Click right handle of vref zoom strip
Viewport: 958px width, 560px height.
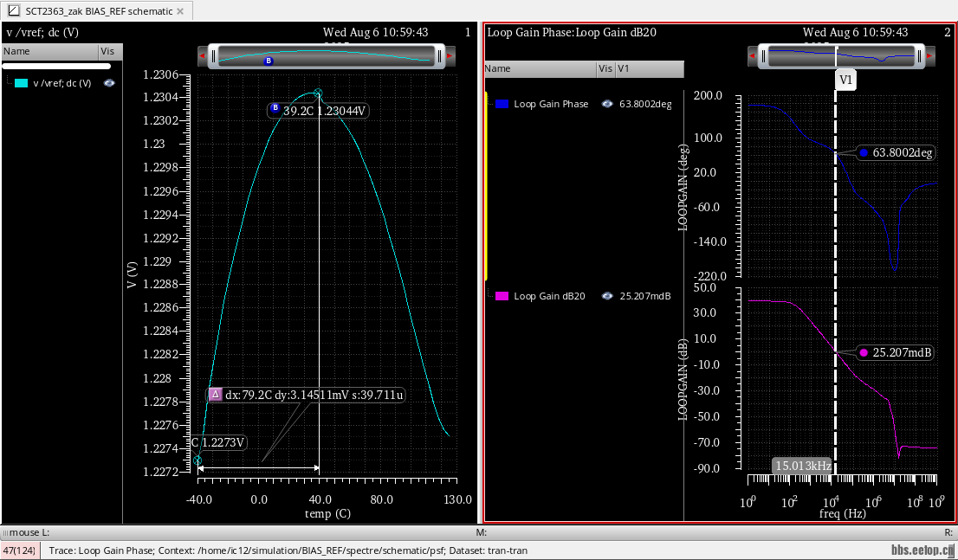(439, 56)
